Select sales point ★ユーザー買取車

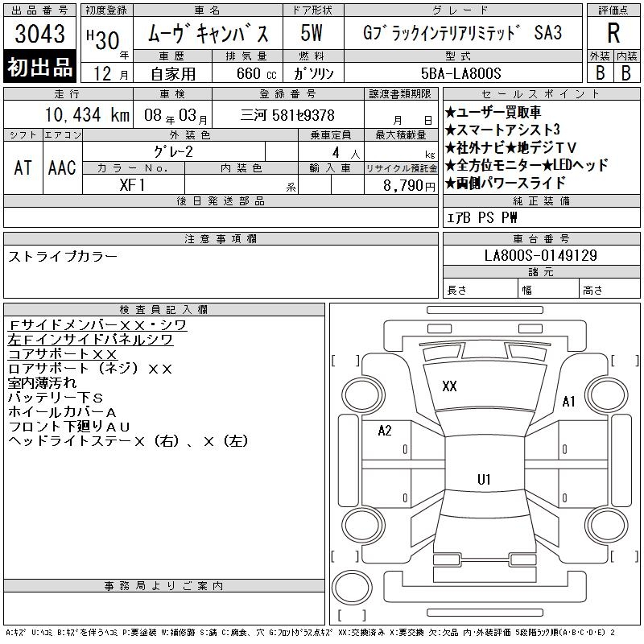point(493,112)
